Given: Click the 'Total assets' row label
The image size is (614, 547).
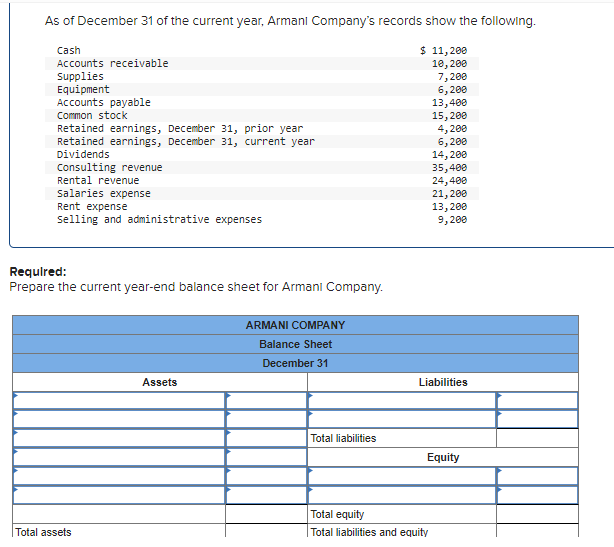Looking at the screenshot, I should [43, 532].
